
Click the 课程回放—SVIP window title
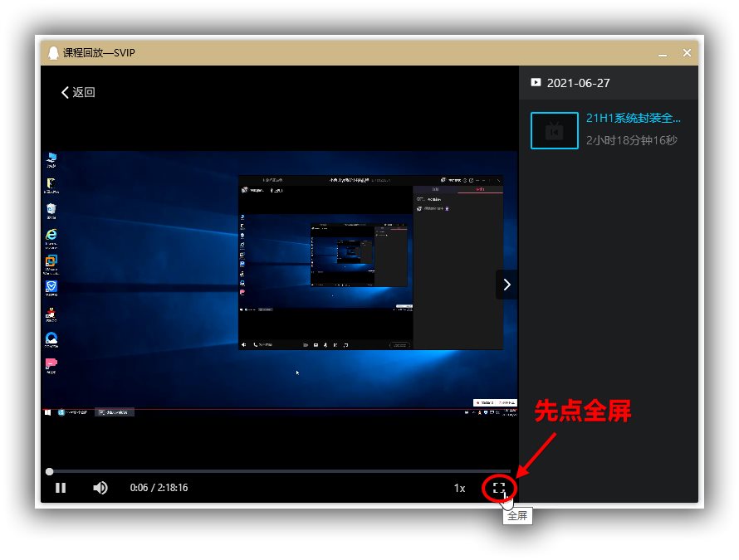pos(99,53)
